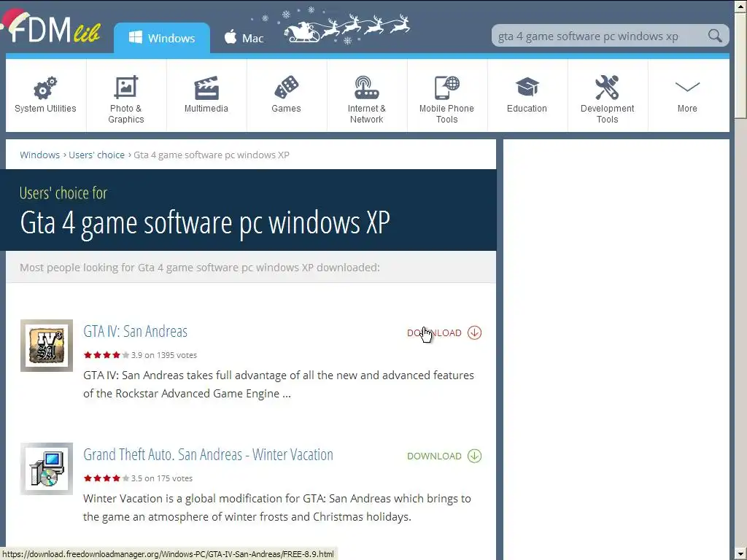Click the star rating of Winter Vacation
This screenshot has width=747, height=560.
tap(107, 478)
